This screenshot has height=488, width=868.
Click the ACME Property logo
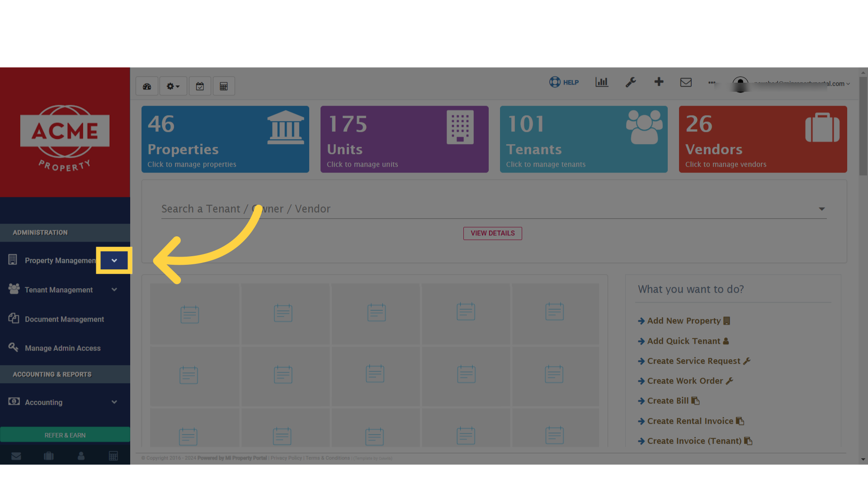pyautogui.click(x=65, y=138)
